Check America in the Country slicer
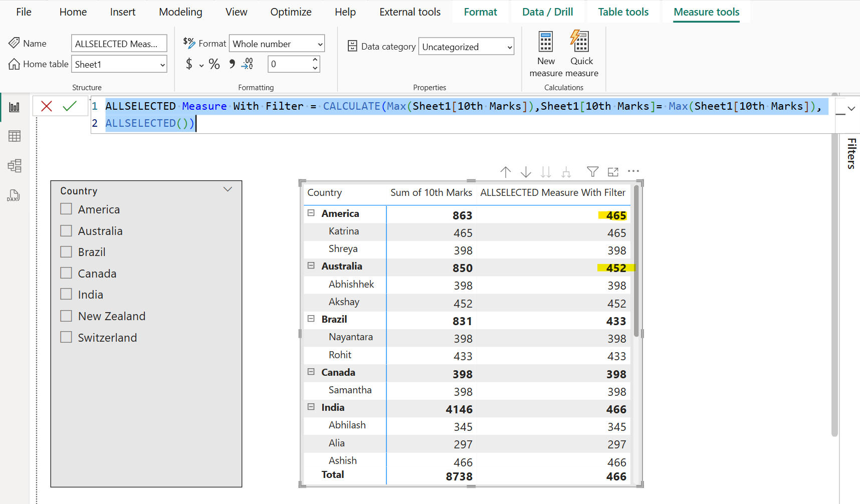860x504 pixels. [66, 208]
